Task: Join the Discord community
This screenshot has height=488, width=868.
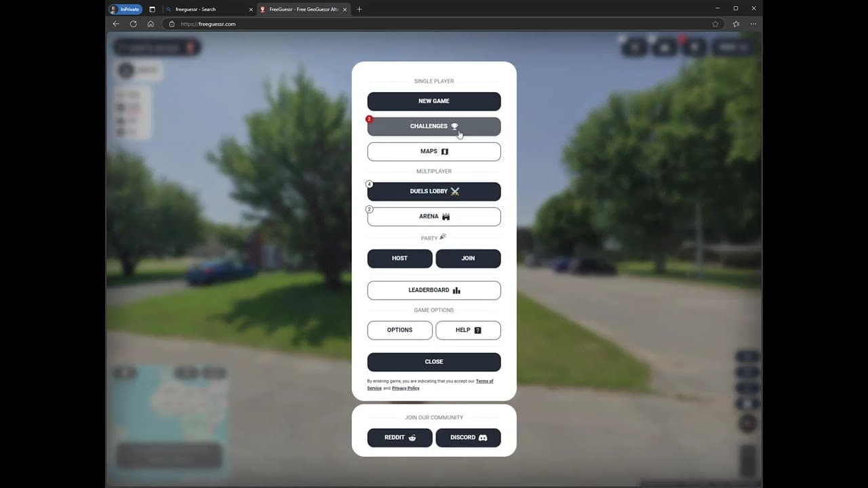Action: 468,437
